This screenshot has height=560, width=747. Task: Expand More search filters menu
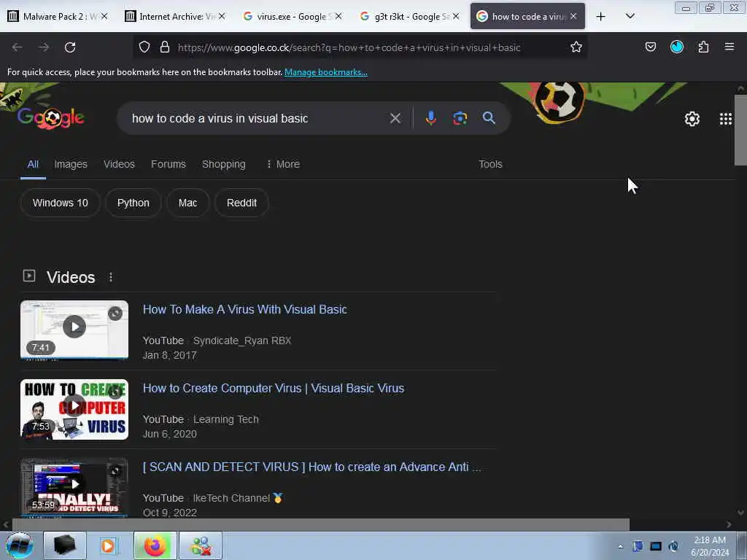point(283,164)
